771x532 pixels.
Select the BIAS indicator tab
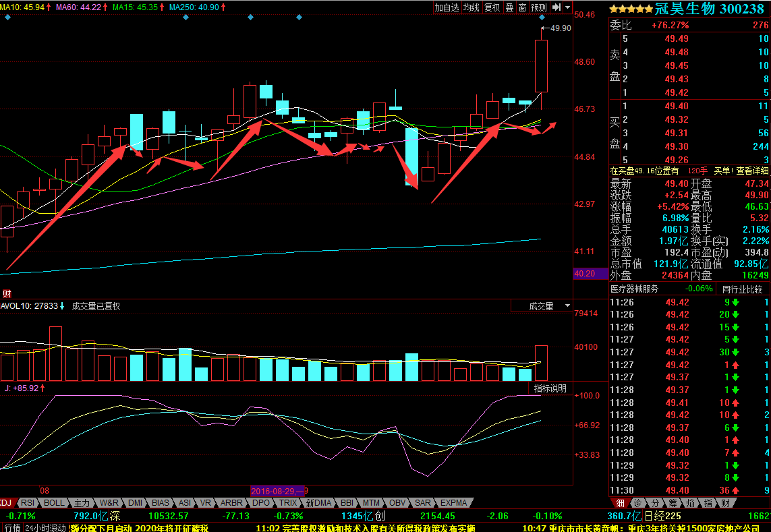(161, 502)
